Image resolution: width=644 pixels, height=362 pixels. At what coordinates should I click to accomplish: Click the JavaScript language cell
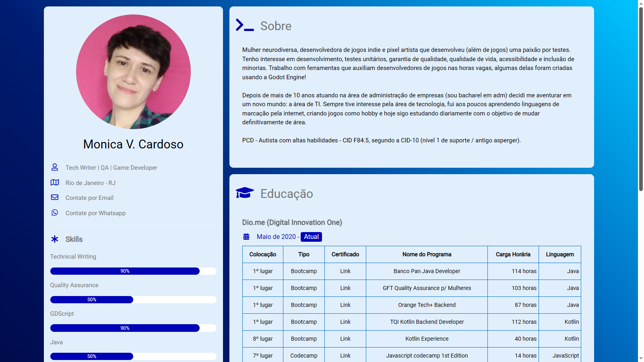click(560, 356)
